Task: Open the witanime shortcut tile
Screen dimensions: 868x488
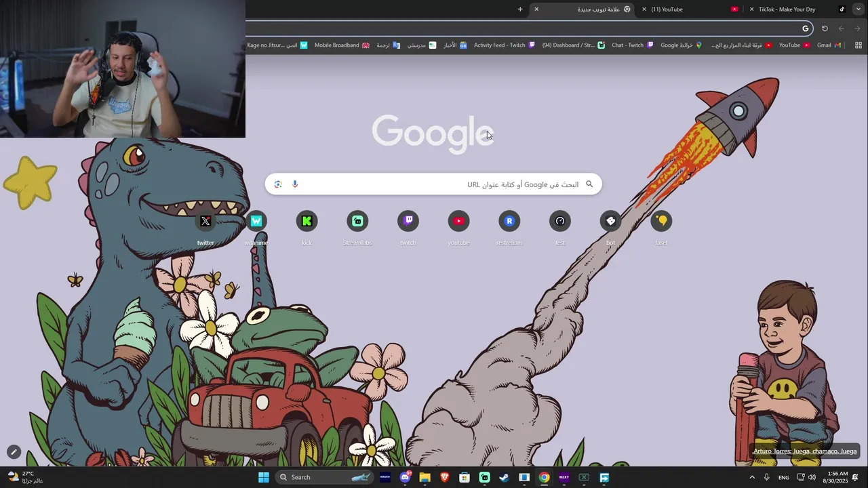Action: click(x=256, y=228)
